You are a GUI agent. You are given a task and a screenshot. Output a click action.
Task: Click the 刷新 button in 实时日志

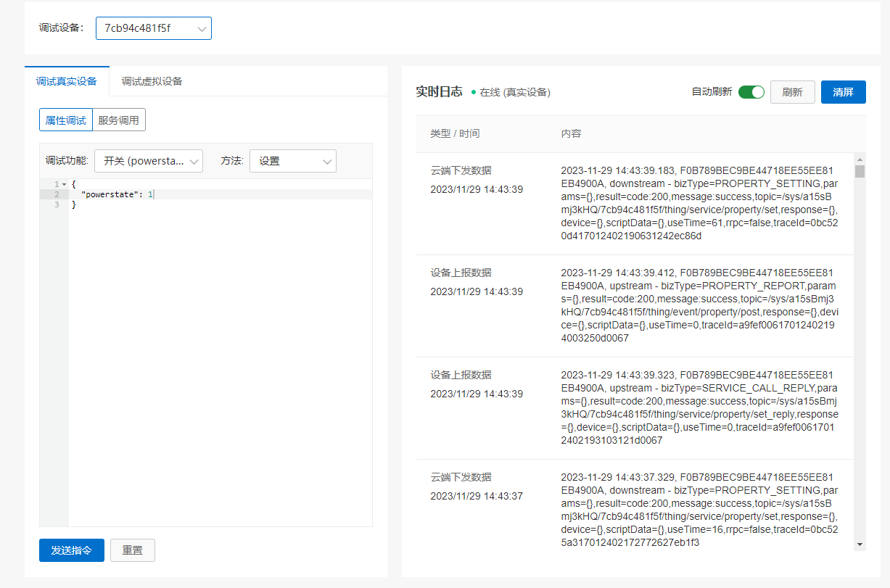point(793,92)
